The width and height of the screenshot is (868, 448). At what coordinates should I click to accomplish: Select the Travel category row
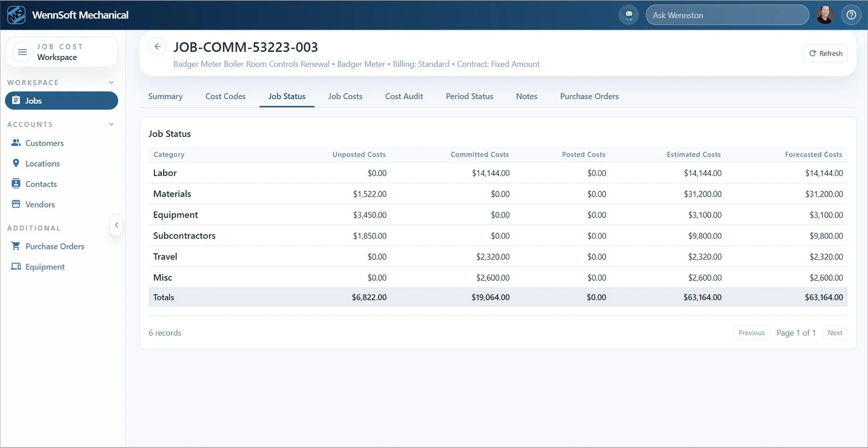pyautogui.click(x=498, y=256)
